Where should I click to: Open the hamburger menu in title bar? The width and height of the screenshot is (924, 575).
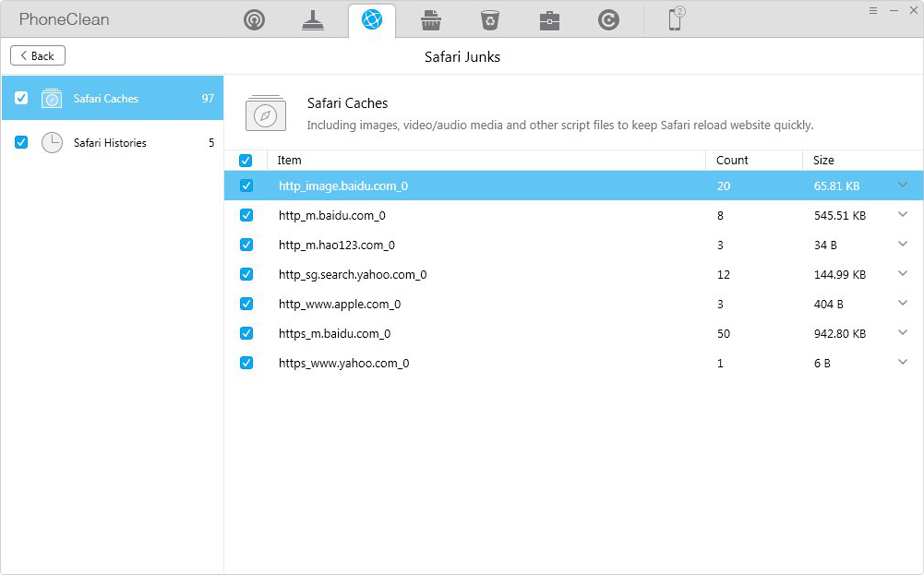(873, 10)
